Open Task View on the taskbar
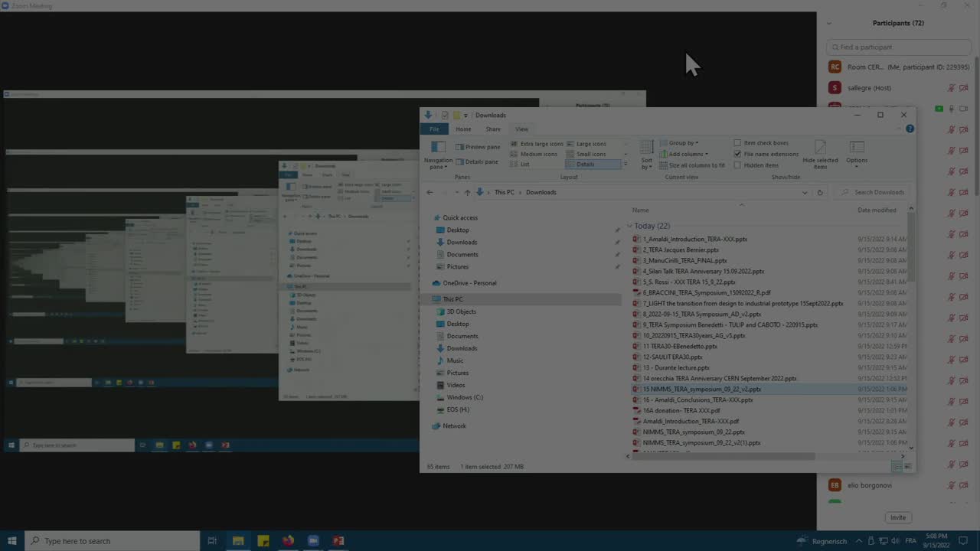The width and height of the screenshot is (980, 551). tap(212, 541)
